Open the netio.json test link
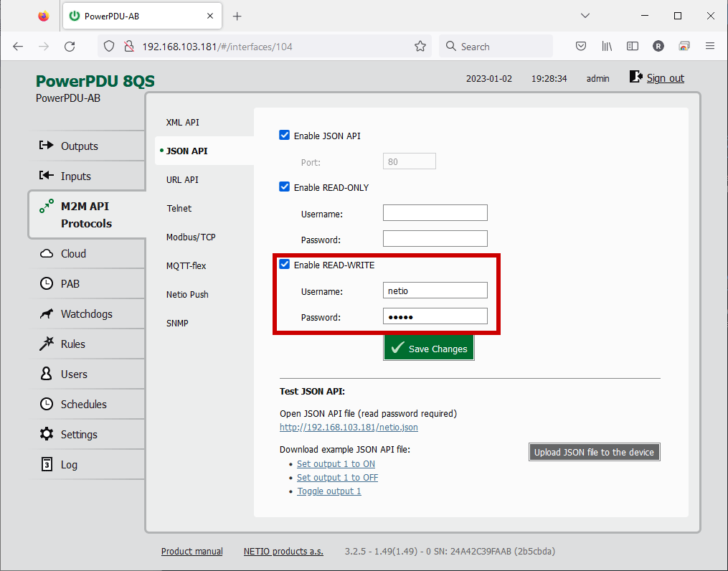 [x=349, y=428]
